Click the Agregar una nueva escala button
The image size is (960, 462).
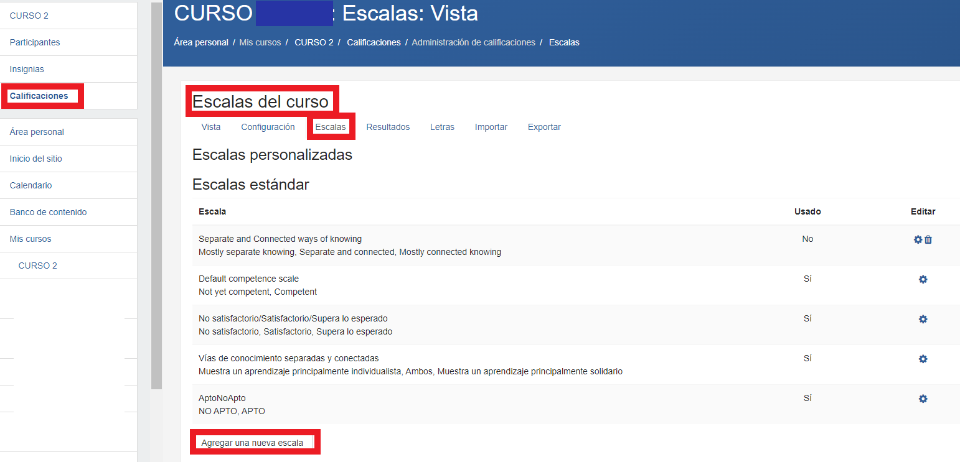252,443
